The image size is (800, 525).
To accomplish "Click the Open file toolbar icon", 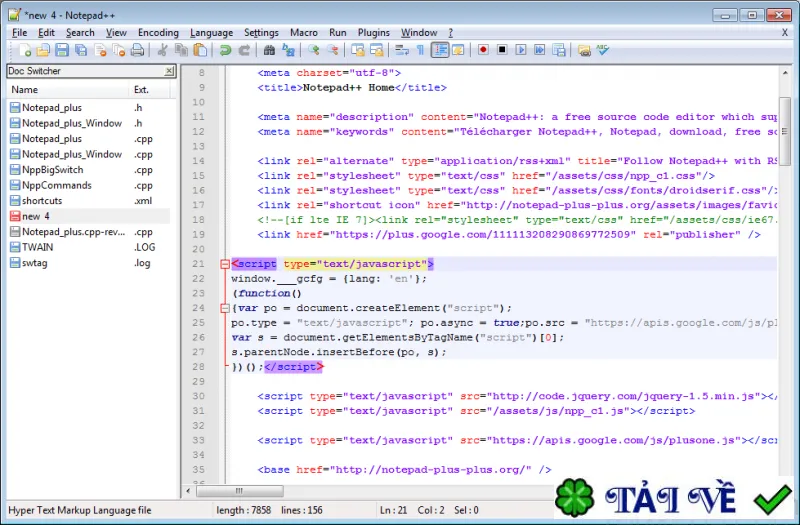I will 43,50.
